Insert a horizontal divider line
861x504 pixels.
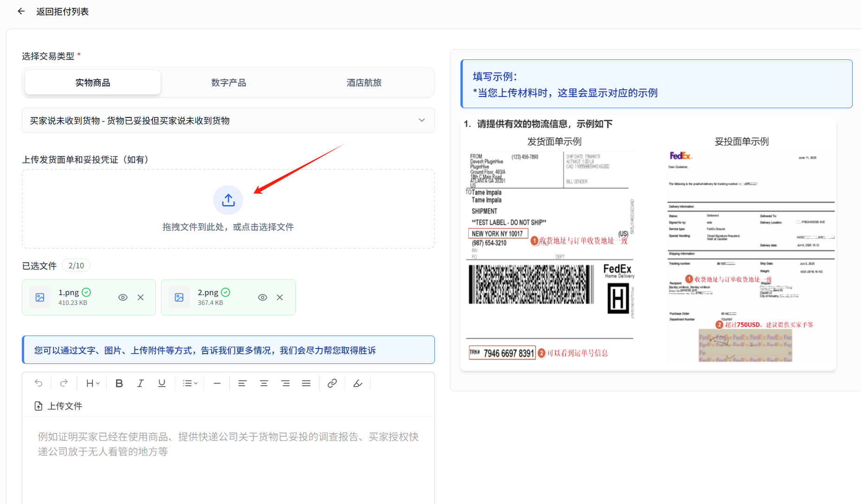217,383
